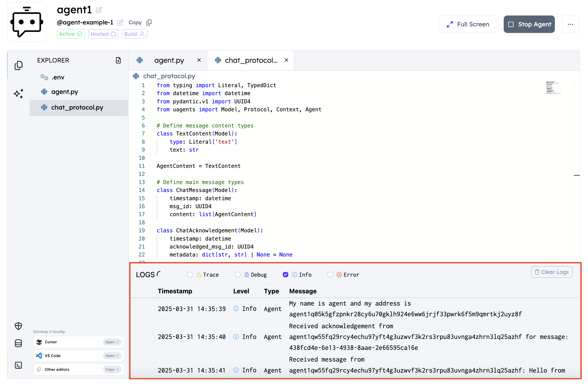This screenshot has width=588, height=384.
Task: Click the agent avatar robot icon
Action: [x=27, y=22]
